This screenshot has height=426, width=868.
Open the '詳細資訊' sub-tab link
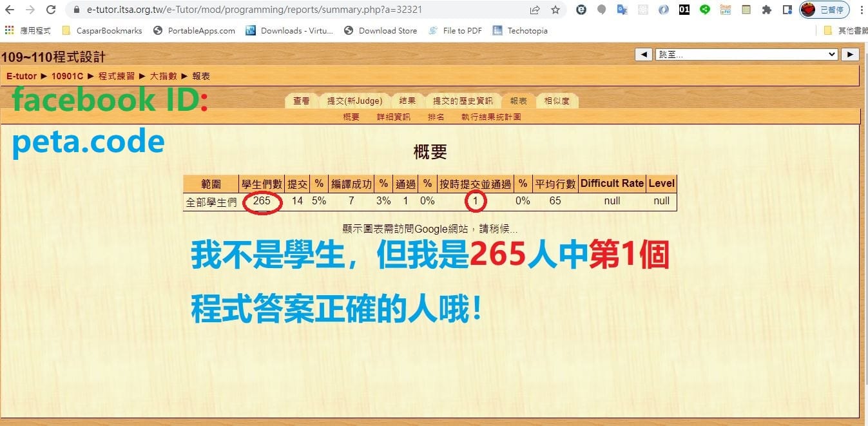393,117
